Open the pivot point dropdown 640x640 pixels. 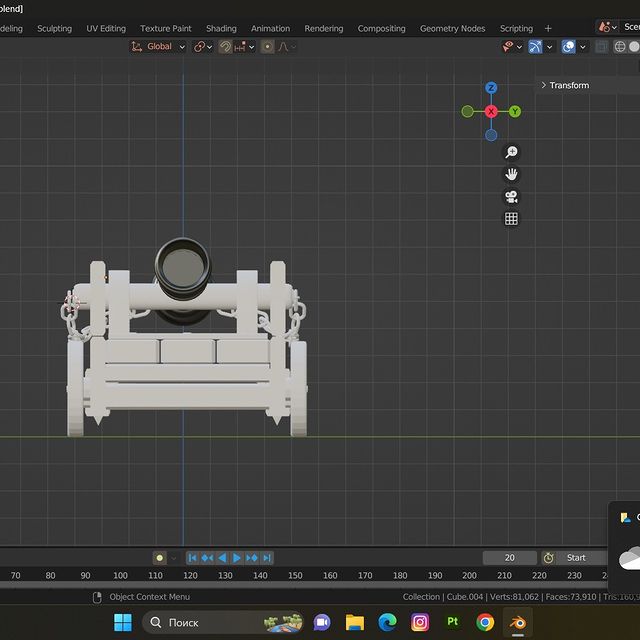point(203,47)
